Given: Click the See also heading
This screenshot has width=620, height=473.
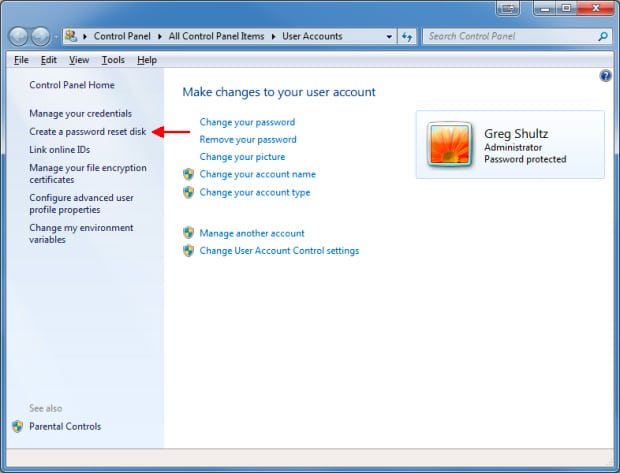Looking at the screenshot, I should coord(45,408).
